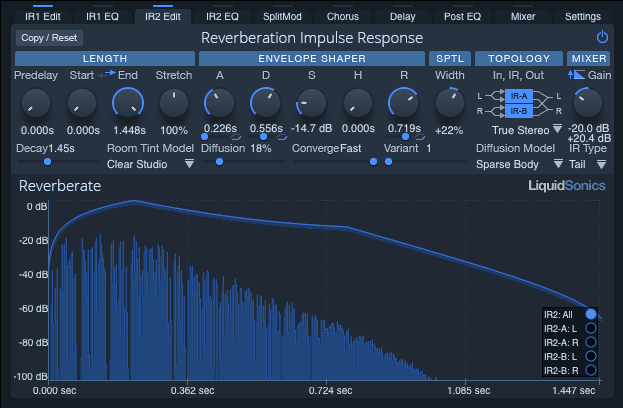Viewport: 623px width, 408px height.
Task: Toggle the Attack curve shape icon
Action: click(x=236, y=137)
